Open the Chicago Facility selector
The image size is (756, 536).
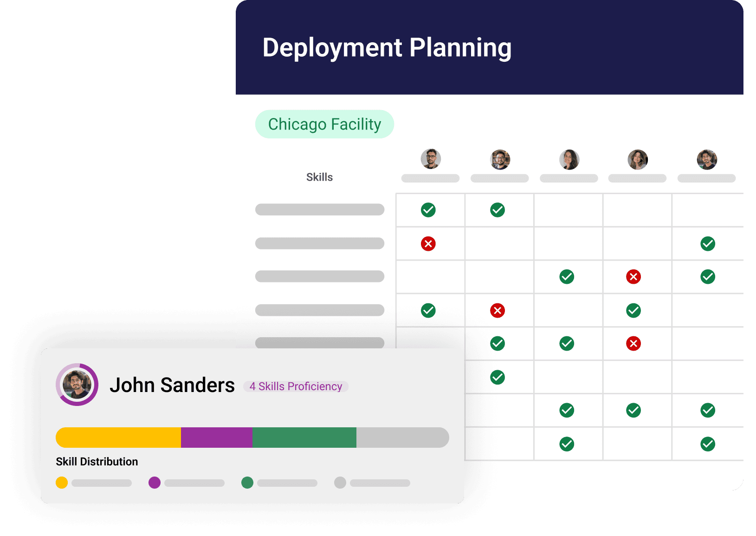pos(324,124)
